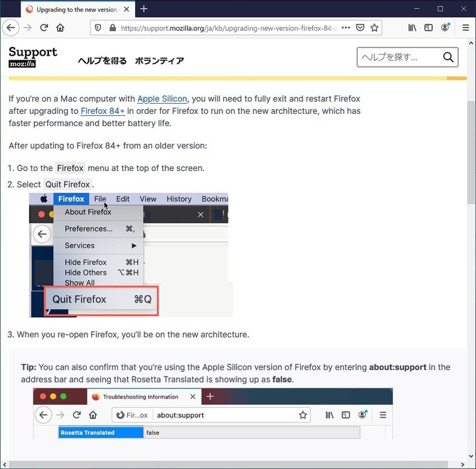Follow the Apple Silicon link
476x469 pixels.
point(162,99)
